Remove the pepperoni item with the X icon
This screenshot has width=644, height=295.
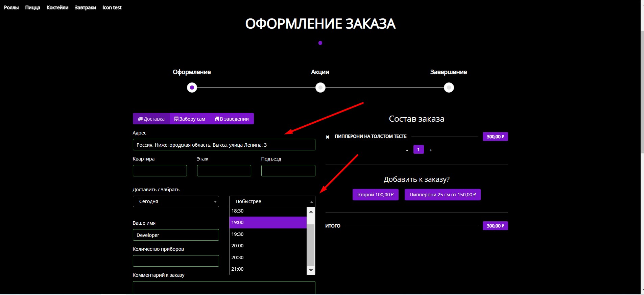coord(327,137)
